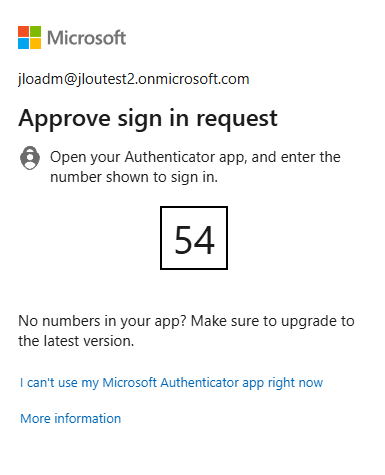Click the Open your Authenticator app instruction
Image resolution: width=385 pixels, height=475 pixels.
[x=195, y=157]
